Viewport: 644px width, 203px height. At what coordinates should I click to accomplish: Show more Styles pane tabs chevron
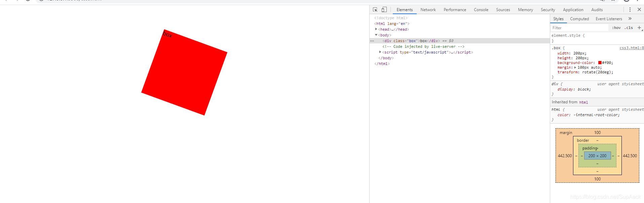(x=630, y=19)
